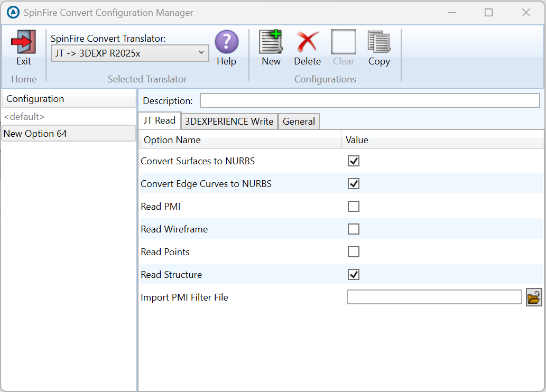The image size is (546, 392).
Task: Copy the selected configuration
Action: coord(379,42)
